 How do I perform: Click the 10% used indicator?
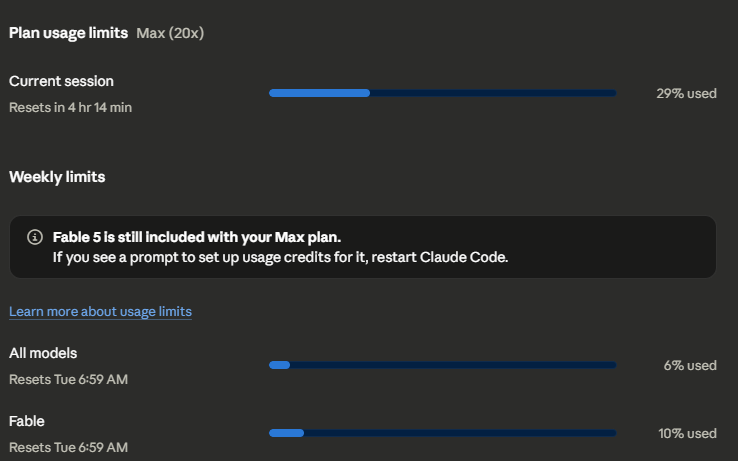click(687, 433)
